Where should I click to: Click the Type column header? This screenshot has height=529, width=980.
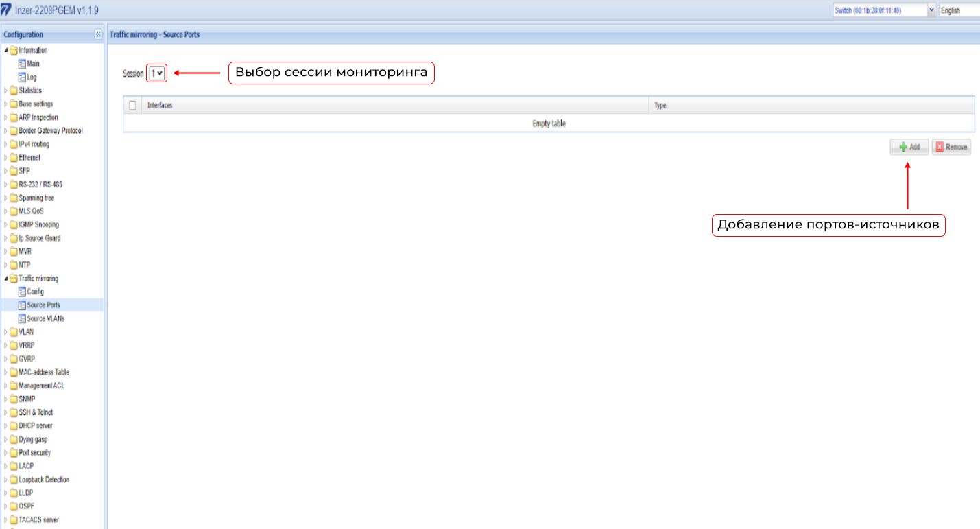point(660,106)
